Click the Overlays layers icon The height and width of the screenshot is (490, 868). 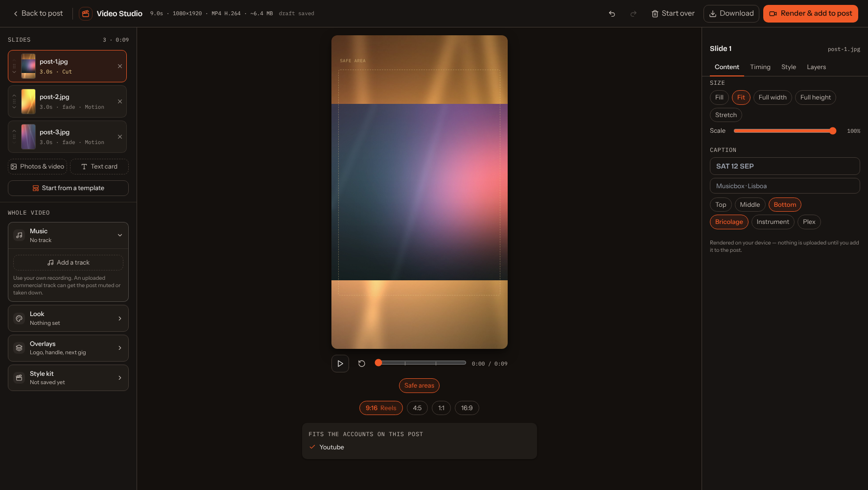[19, 348]
